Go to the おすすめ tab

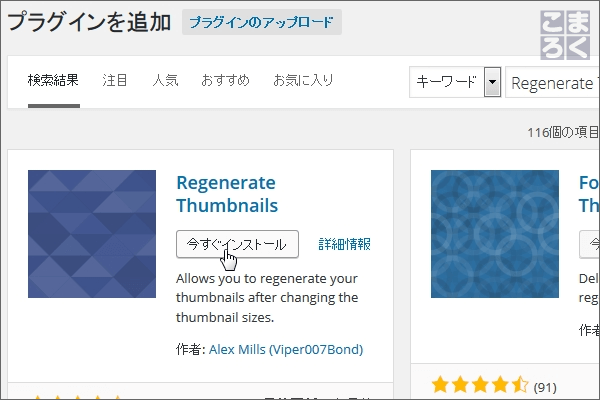(225, 80)
